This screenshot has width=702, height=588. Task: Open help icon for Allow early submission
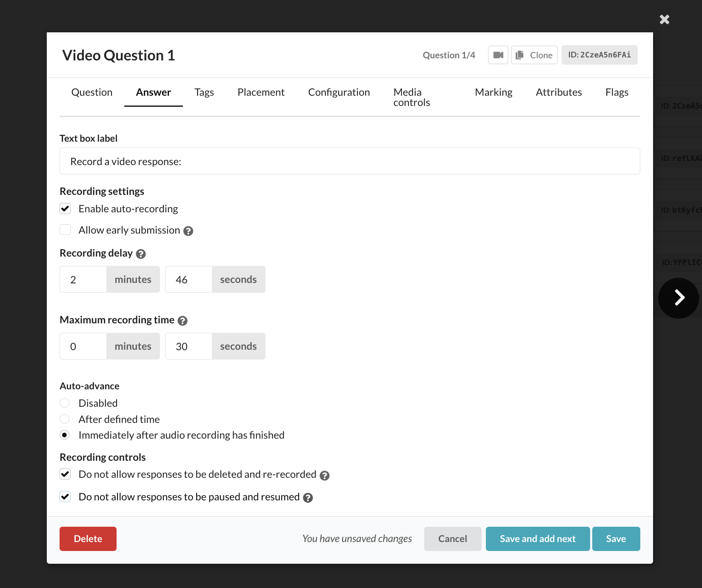click(x=188, y=231)
